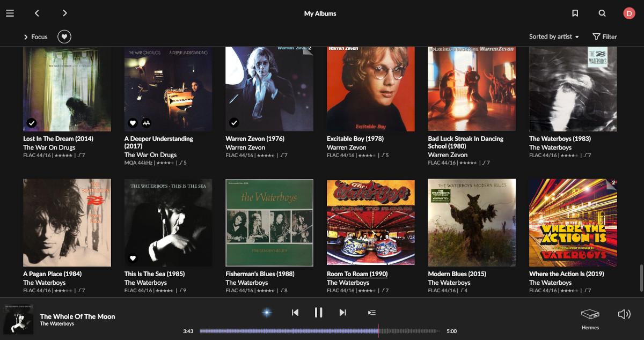The width and height of the screenshot is (644, 340).
Task: Toggle the heart on A Deeper Understanding cover
Action: coord(133,123)
